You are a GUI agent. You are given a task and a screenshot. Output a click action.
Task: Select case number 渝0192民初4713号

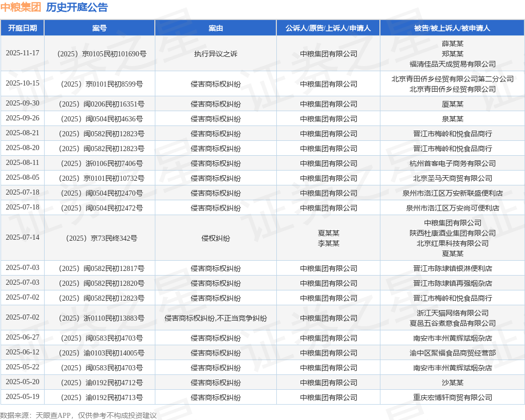coord(102,397)
